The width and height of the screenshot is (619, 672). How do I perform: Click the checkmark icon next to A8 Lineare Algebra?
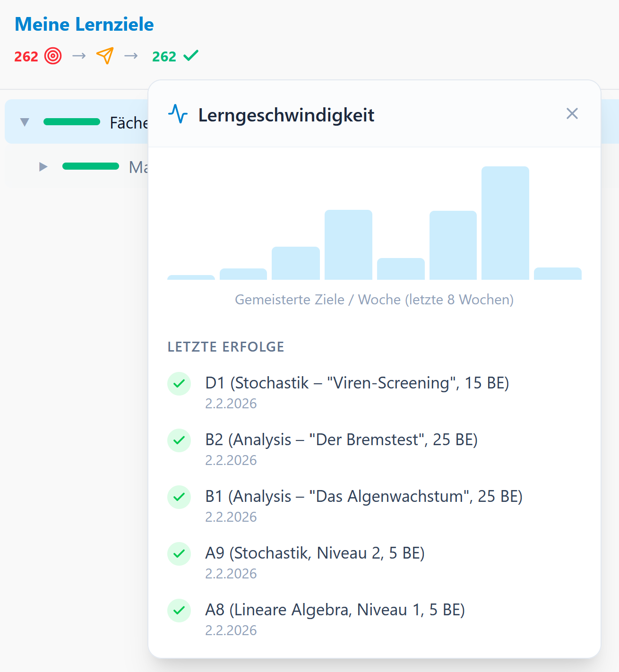coord(179,611)
